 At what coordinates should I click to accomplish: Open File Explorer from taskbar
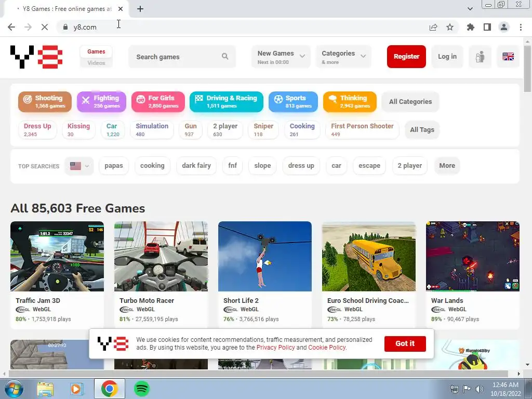pyautogui.click(x=45, y=389)
